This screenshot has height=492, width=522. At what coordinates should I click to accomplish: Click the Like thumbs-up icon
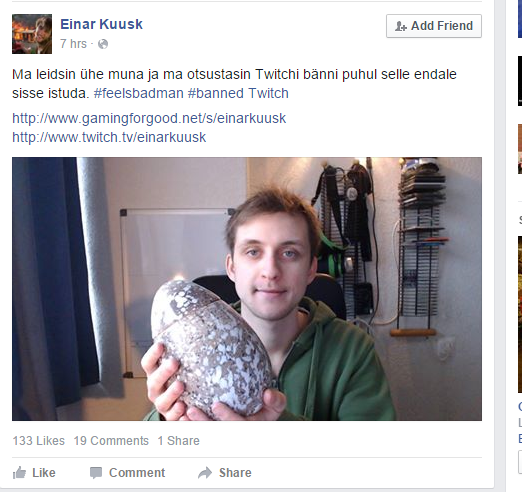(x=19, y=473)
